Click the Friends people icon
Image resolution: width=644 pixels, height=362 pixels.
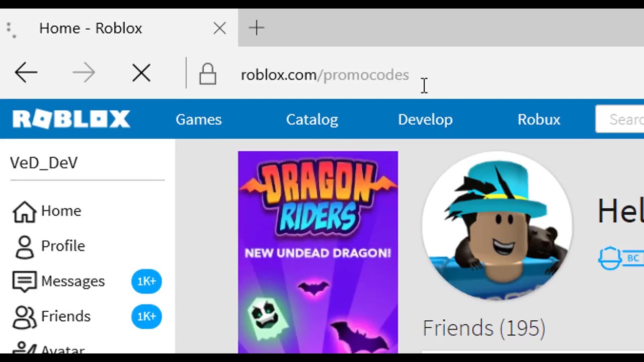24,317
